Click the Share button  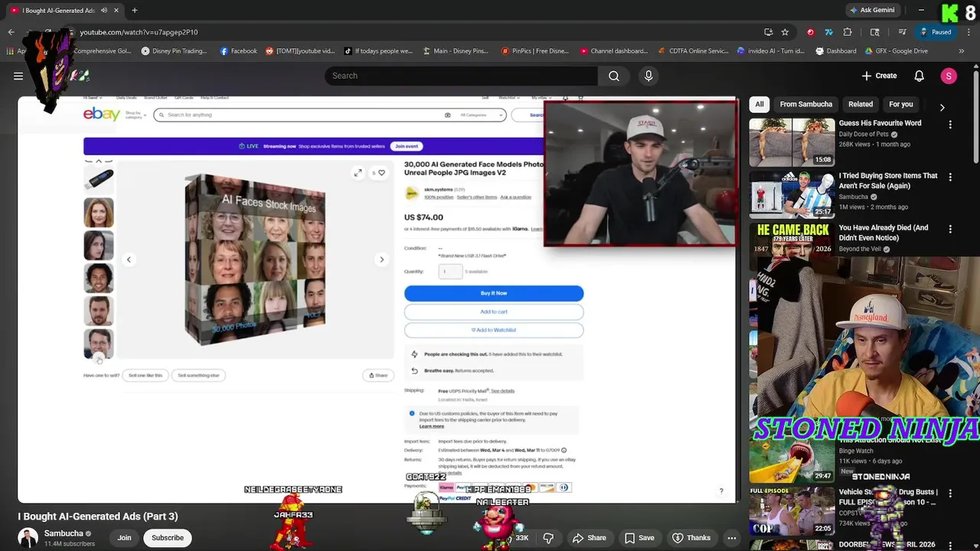589,538
